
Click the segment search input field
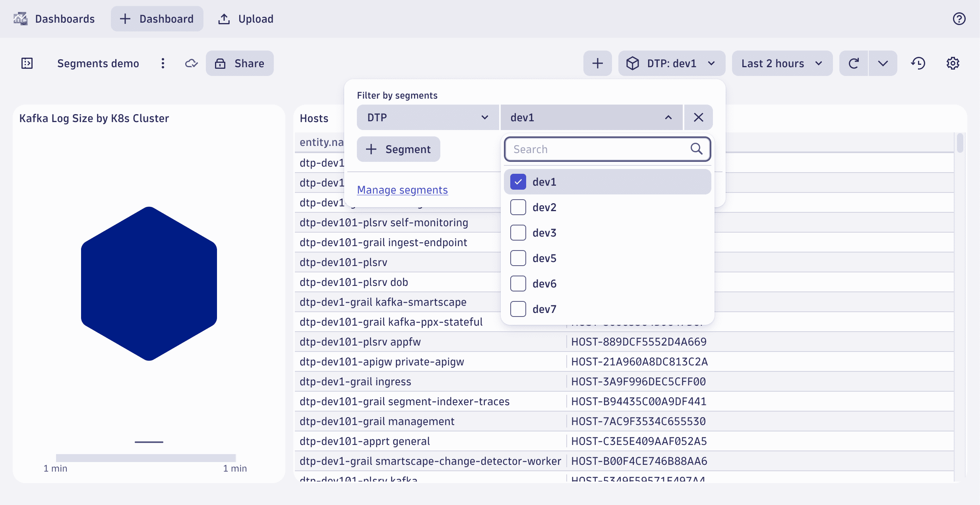coord(607,149)
